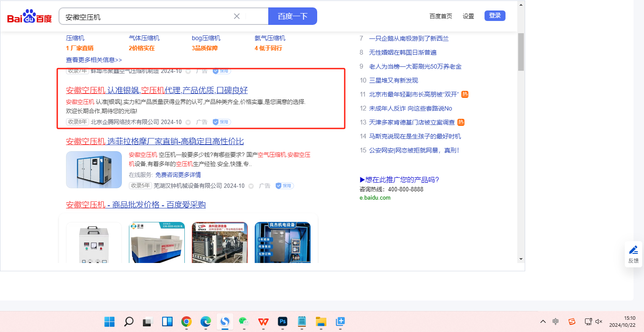The height and width of the screenshot is (332, 644).
Task: Go to 百度首页 in top navigation
Action: 440,16
